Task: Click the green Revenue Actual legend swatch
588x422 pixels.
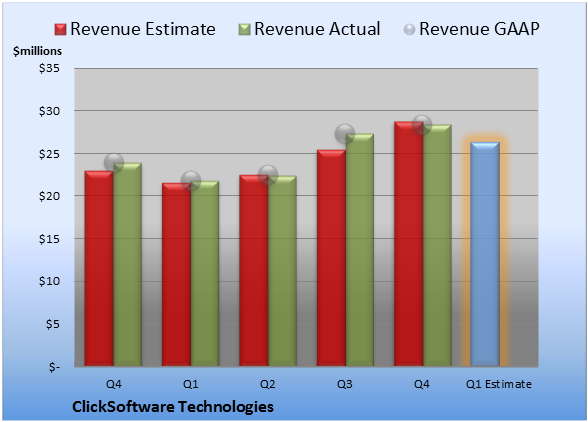Action: click(x=244, y=29)
